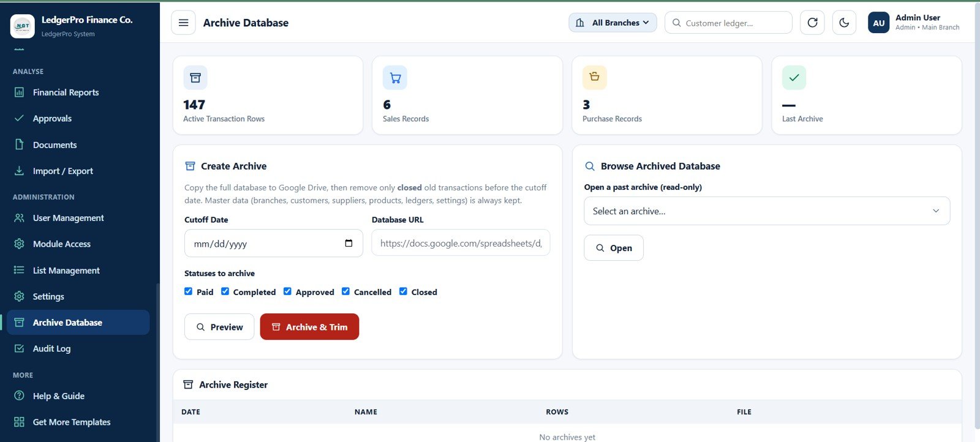Viewport: 980px width, 442px height.
Task: Uncheck the Cancelled status checkbox
Action: click(x=346, y=291)
